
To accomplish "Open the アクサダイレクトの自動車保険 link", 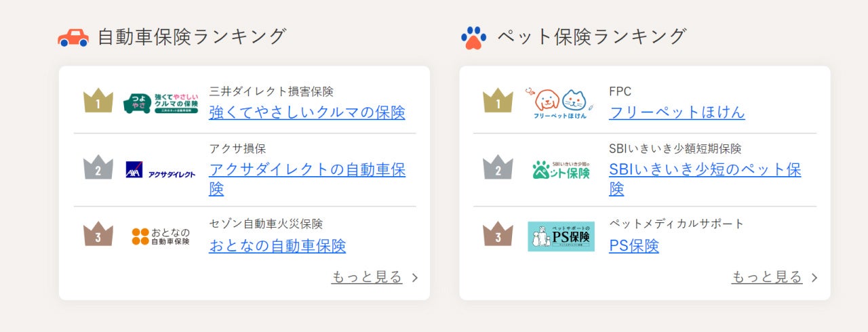I will pyautogui.click(x=307, y=179).
